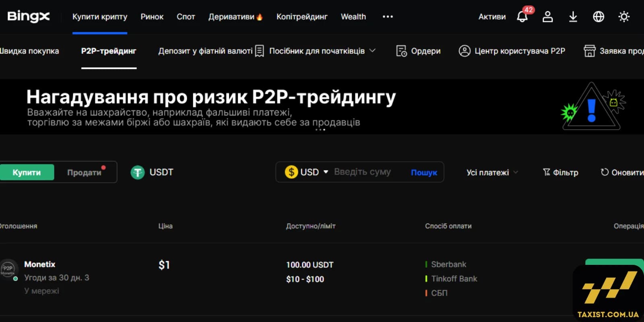Image resolution: width=644 pixels, height=322 pixels.
Task: Select the Купити buy toggle
Action: 27,172
